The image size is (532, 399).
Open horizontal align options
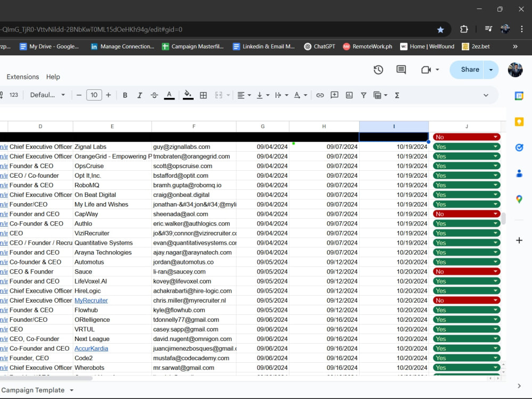(x=244, y=95)
